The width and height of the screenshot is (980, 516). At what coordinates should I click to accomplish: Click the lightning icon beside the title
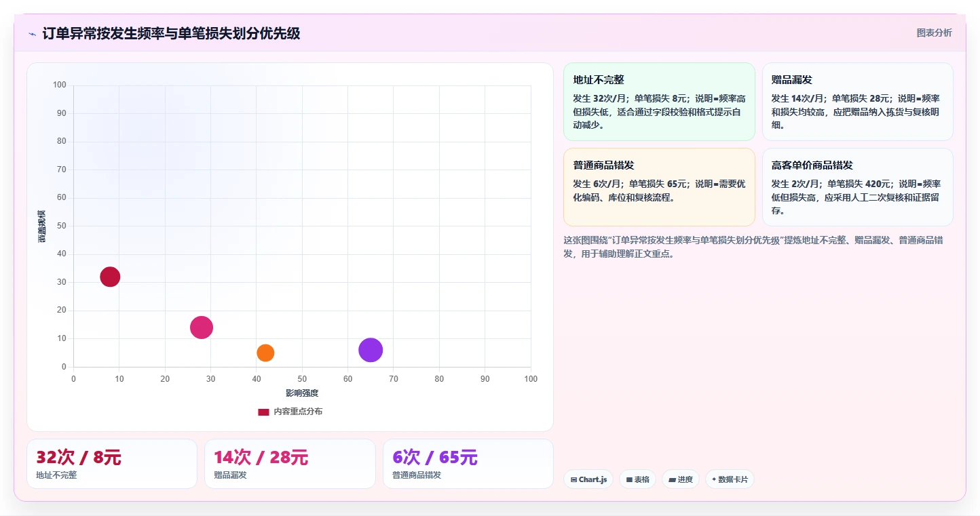(x=32, y=34)
